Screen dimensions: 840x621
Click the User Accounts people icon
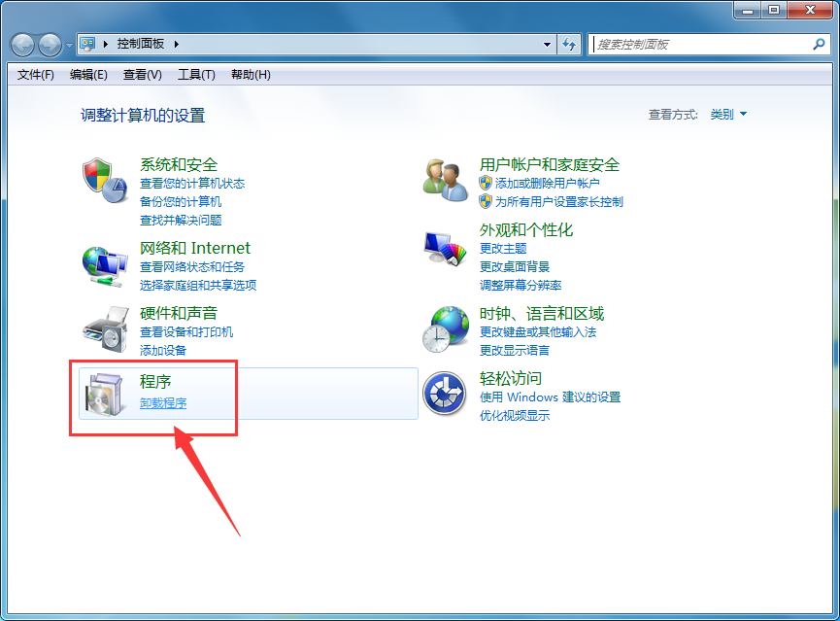(x=445, y=180)
